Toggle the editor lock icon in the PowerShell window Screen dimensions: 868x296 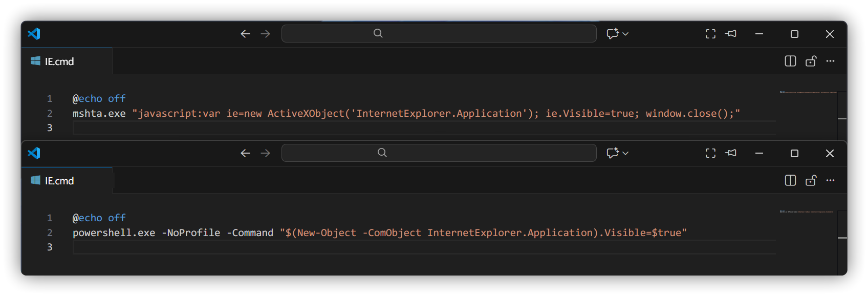pos(811,181)
